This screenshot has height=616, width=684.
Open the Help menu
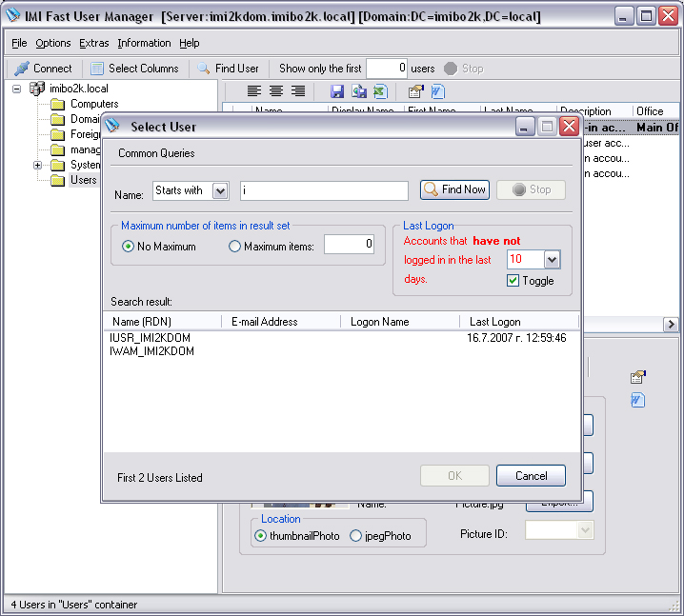click(190, 43)
